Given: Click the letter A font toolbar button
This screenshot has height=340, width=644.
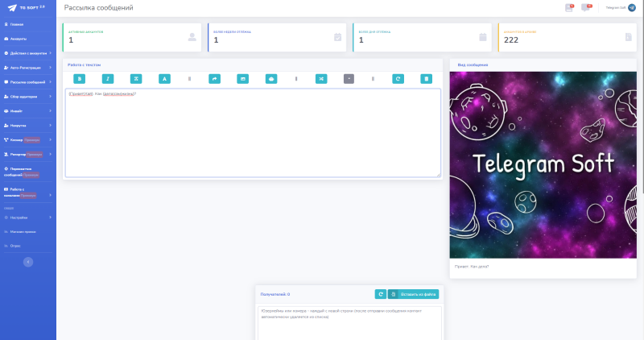Looking at the screenshot, I should (164, 79).
